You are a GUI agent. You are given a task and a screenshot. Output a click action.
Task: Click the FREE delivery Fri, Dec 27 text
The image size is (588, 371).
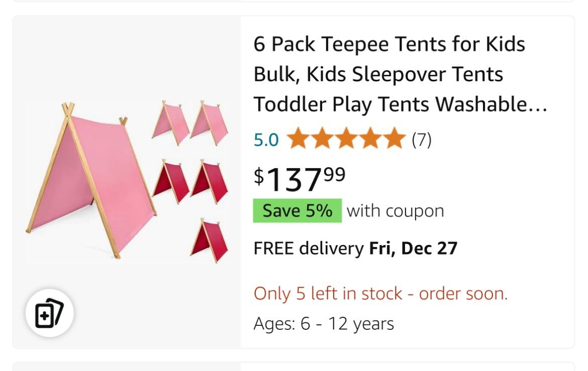tap(355, 248)
